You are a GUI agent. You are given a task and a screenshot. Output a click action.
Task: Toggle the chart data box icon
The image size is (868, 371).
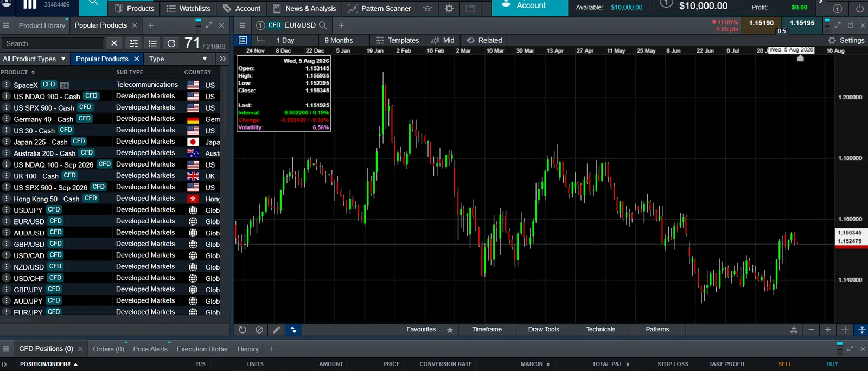click(242, 40)
